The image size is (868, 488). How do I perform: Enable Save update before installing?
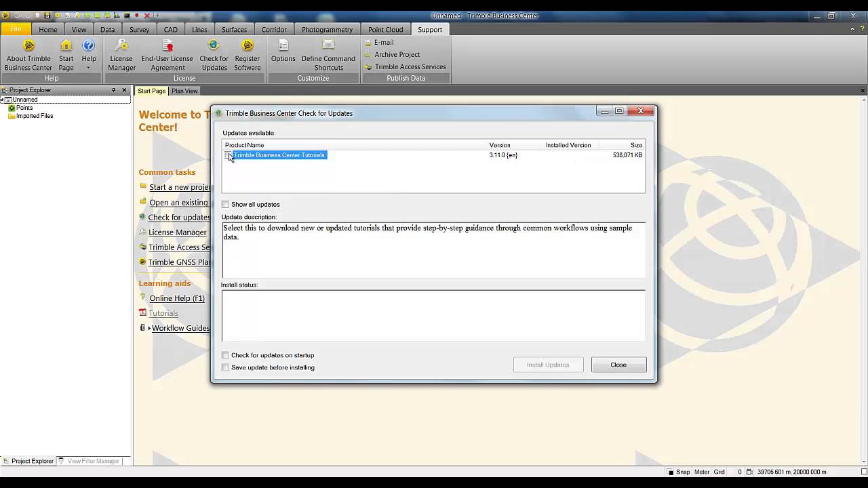pos(225,367)
